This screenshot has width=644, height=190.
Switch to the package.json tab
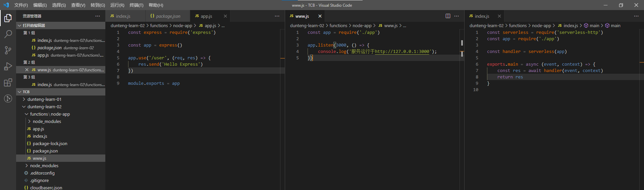coord(168,16)
